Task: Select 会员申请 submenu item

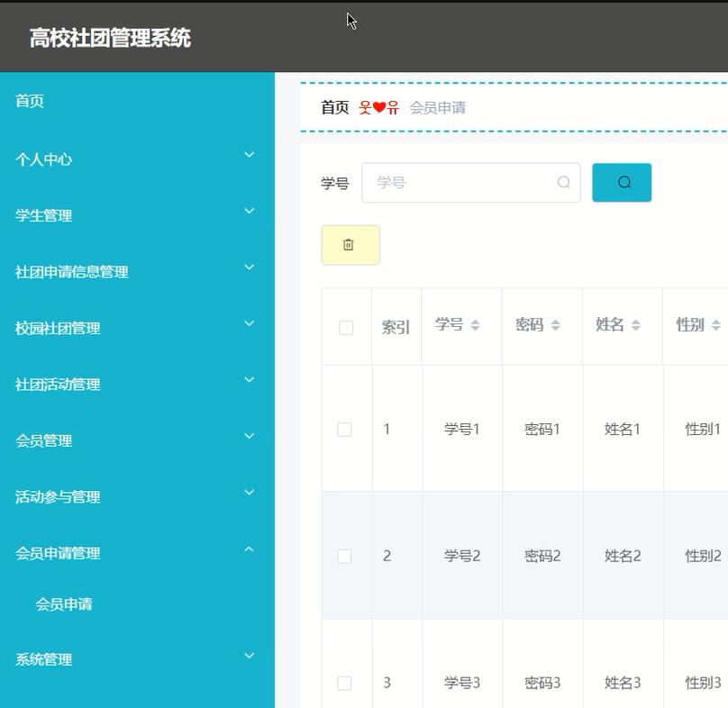Action: coord(64,604)
